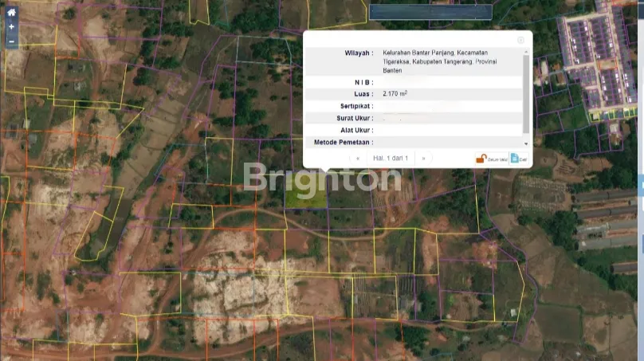The width and height of the screenshot is (644, 361).
Task: Click the search bar at top of map
Action: [x=430, y=12]
